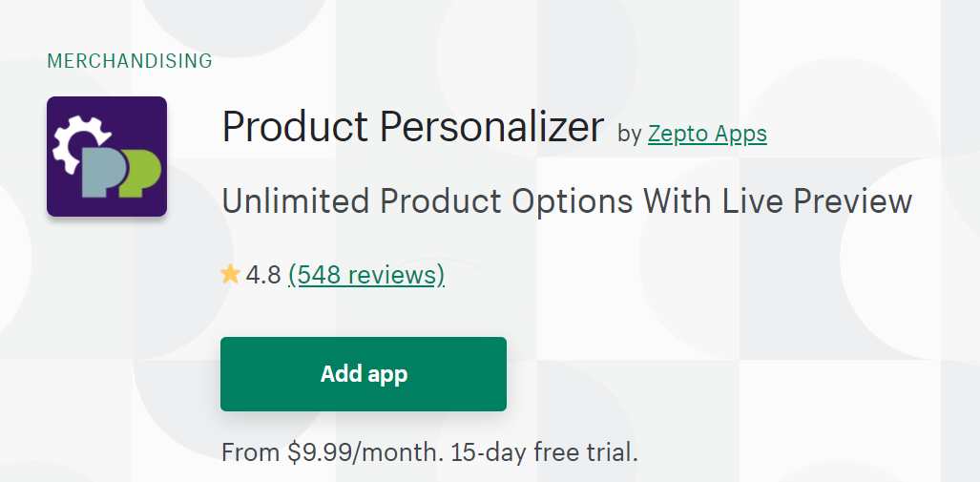Click the Product Personalizer title

412,127
